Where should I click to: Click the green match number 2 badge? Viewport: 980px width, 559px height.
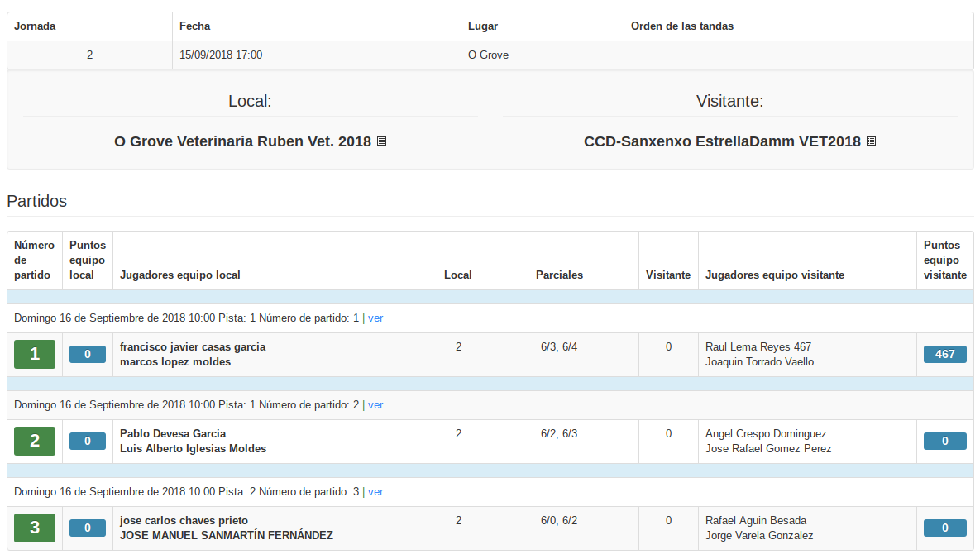coord(35,442)
